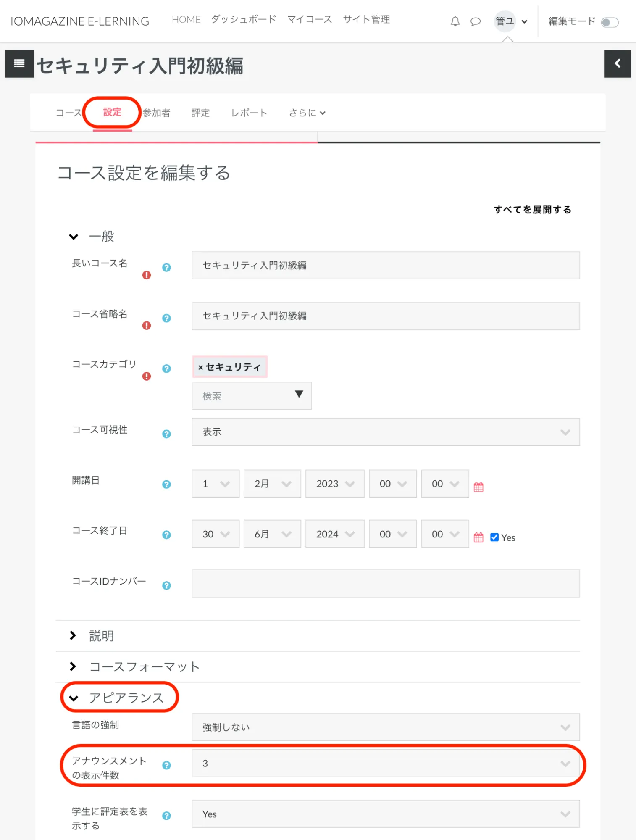Viewport: 636px width, 840px height.
Task: Expand the コースフォーマット section
Action: pyautogui.click(x=144, y=667)
